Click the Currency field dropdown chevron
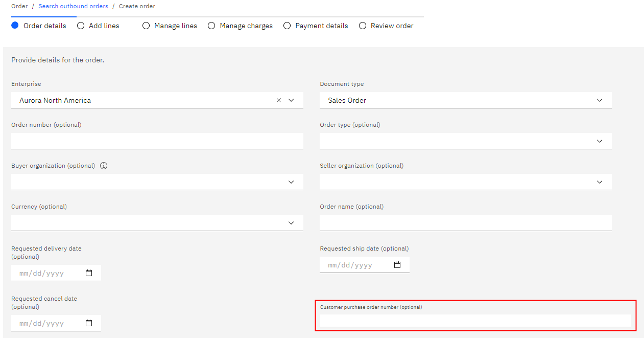Screen dimensions: 644x338 click(x=292, y=222)
